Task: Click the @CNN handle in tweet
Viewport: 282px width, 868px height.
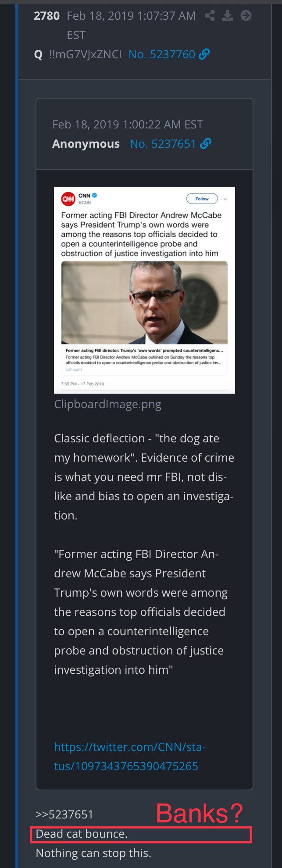Action: point(85,203)
